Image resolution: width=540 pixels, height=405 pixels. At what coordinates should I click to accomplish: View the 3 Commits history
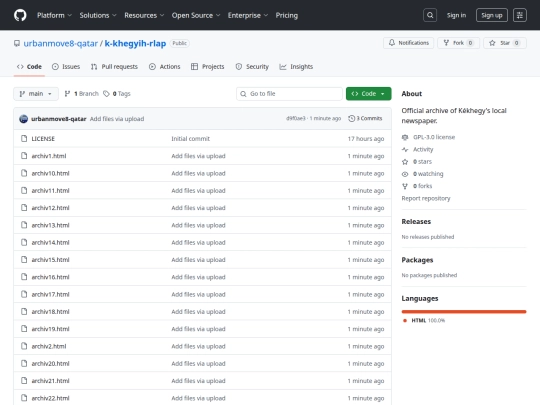pyautogui.click(x=365, y=118)
